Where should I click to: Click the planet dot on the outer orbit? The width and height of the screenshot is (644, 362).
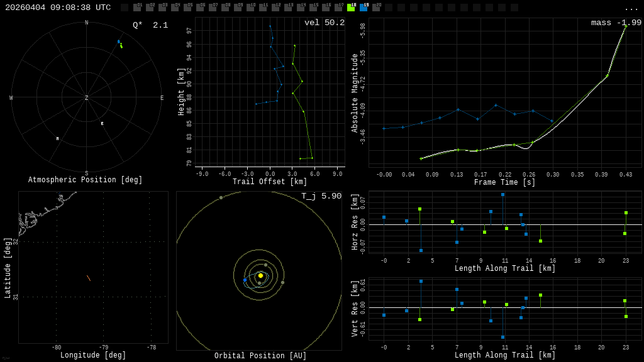(x=221, y=197)
